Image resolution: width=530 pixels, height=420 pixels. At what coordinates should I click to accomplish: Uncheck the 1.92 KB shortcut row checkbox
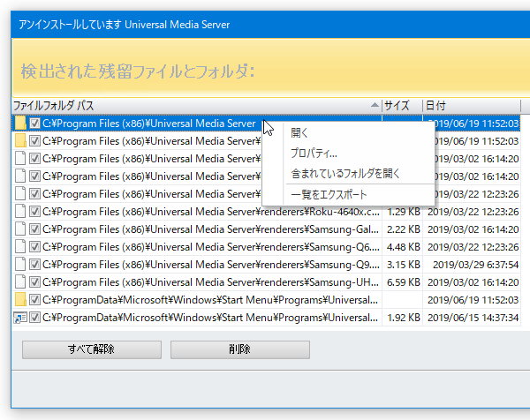pyautogui.click(x=34, y=318)
